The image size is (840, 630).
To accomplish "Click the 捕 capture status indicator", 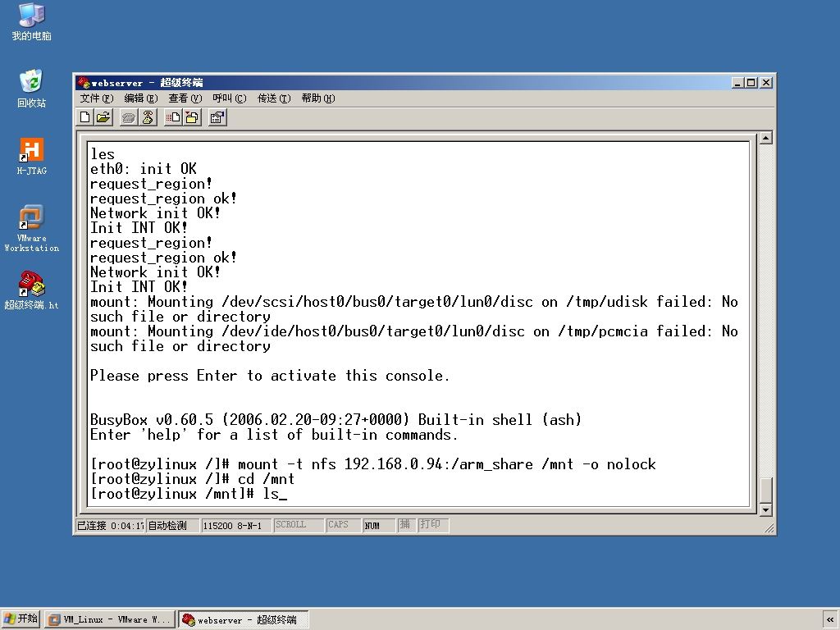I will pos(405,525).
